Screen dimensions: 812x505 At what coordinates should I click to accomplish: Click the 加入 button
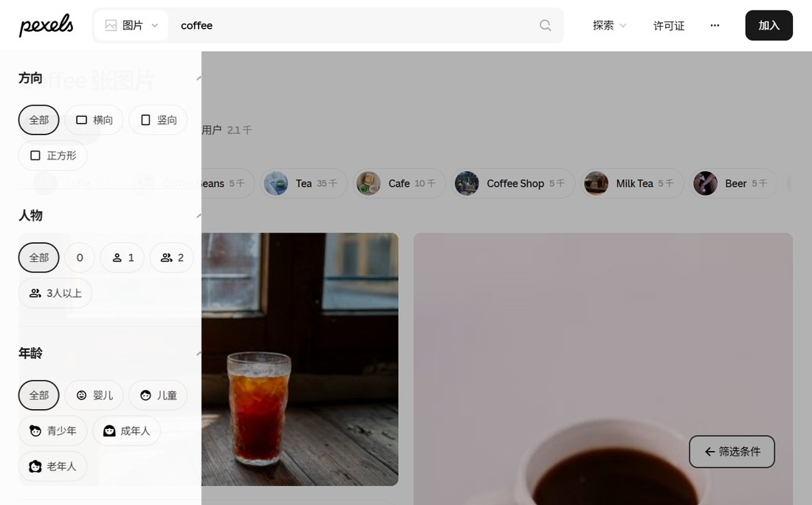pyautogui.click(x=768, y=25)
